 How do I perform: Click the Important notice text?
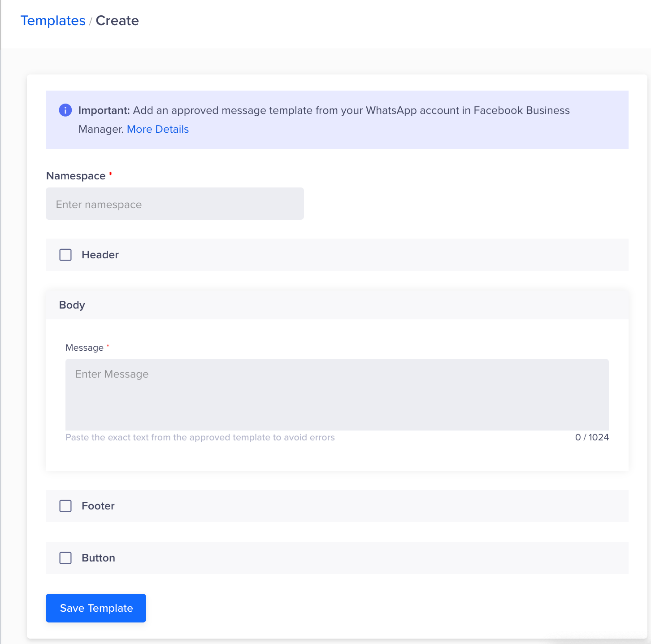[x=324, y=120]
